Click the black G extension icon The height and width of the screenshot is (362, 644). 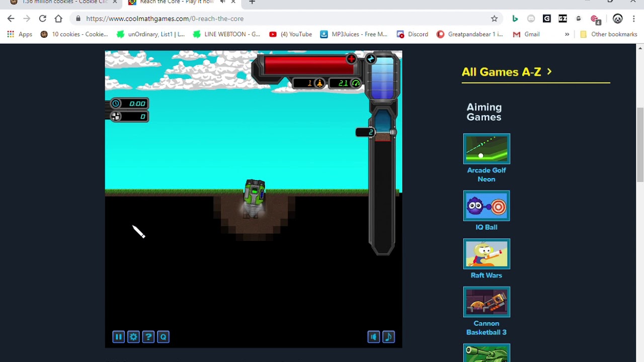(547, 19)
